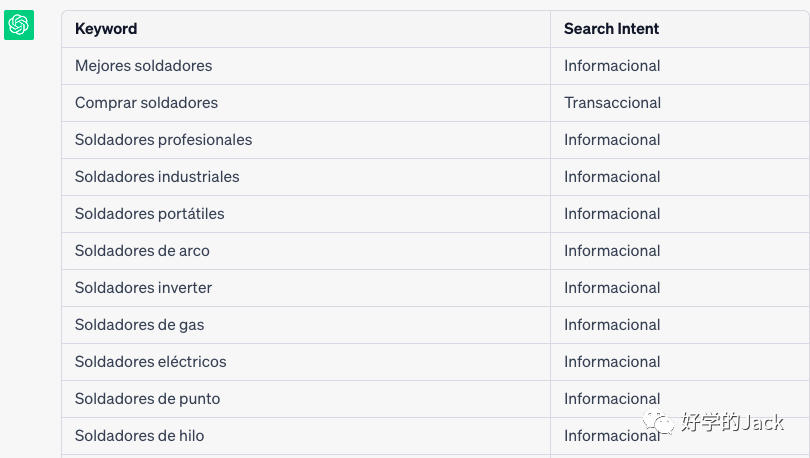Click the Soldadores profesionales cell
Screen dimensions: 810x458
(306, 140)
